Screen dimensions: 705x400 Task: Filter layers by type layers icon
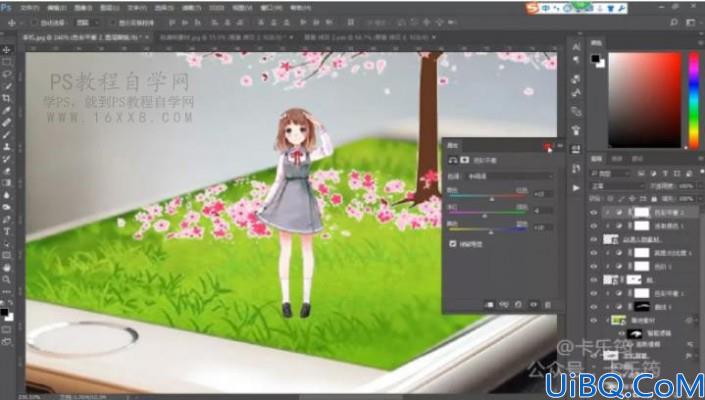(664, 173)
